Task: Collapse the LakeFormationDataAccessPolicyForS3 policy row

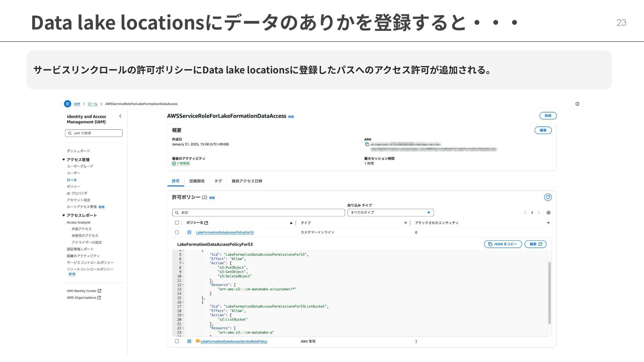Action: [x=189, y=232]
